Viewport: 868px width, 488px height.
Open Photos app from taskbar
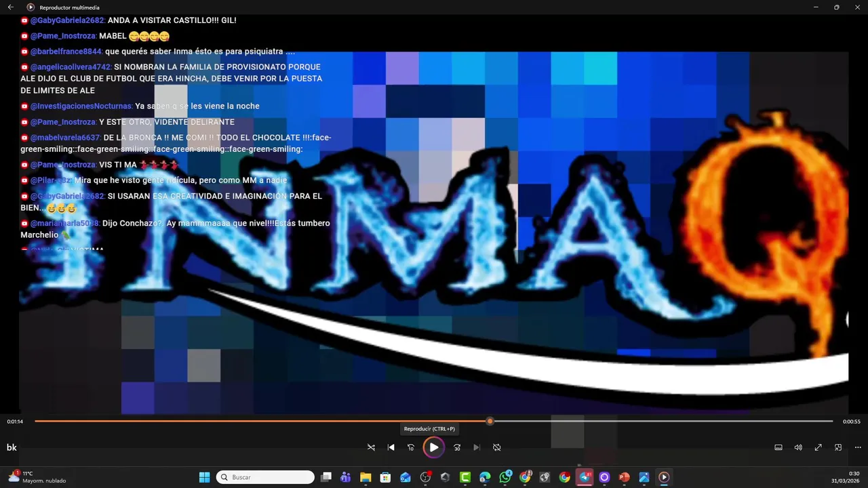coord(644,477)
